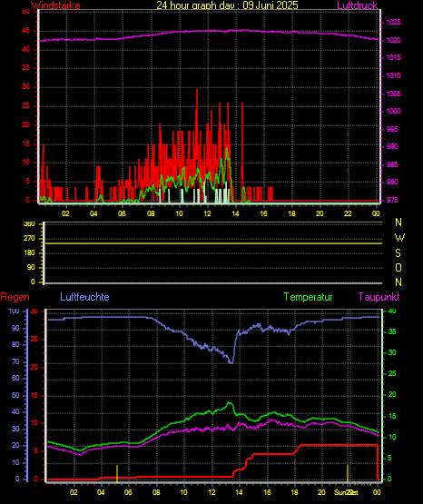Click the 24 hour graph date title

(x=228, y=5)
